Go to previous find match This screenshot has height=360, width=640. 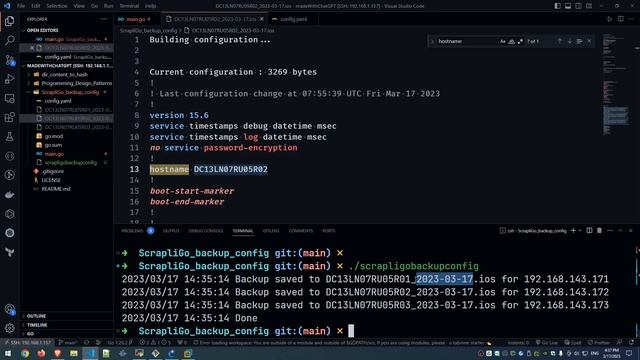point(560,41)
